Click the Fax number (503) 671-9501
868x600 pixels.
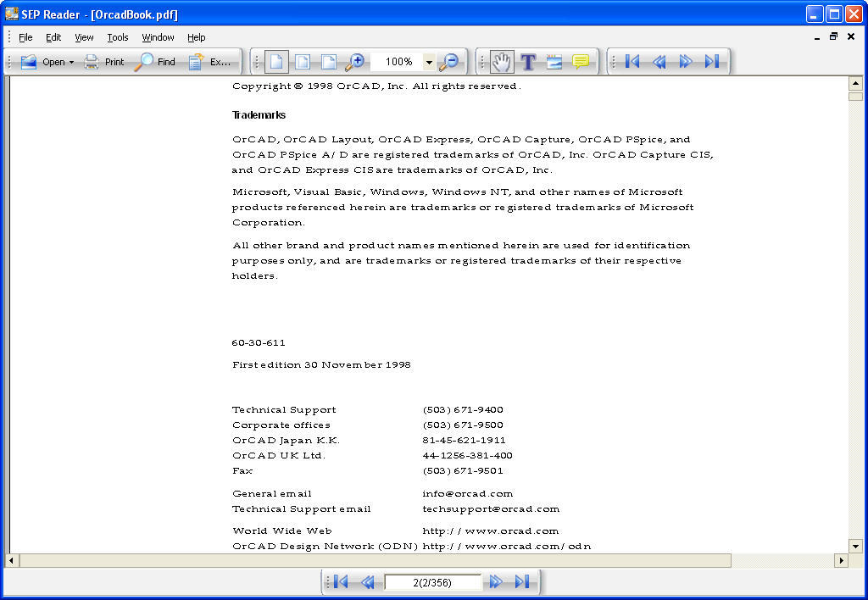pos(463,471)
